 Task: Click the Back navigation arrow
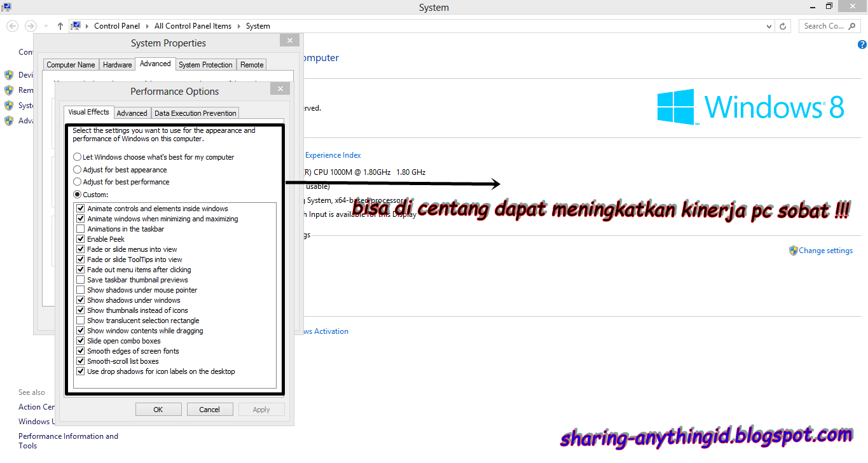13,26
